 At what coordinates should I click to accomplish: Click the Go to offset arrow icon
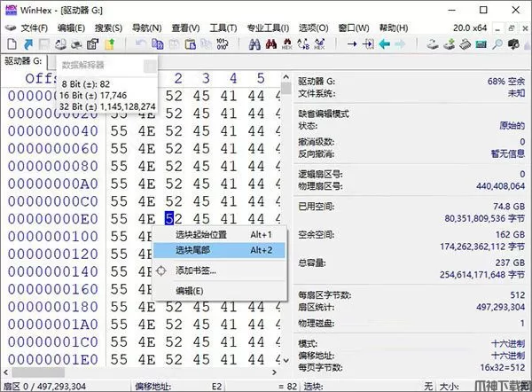[x=351, y=43]
